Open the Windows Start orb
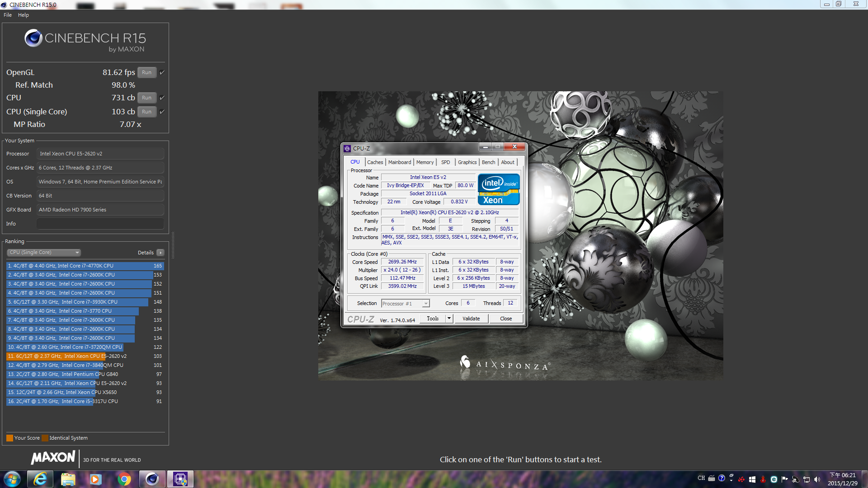 12,479
